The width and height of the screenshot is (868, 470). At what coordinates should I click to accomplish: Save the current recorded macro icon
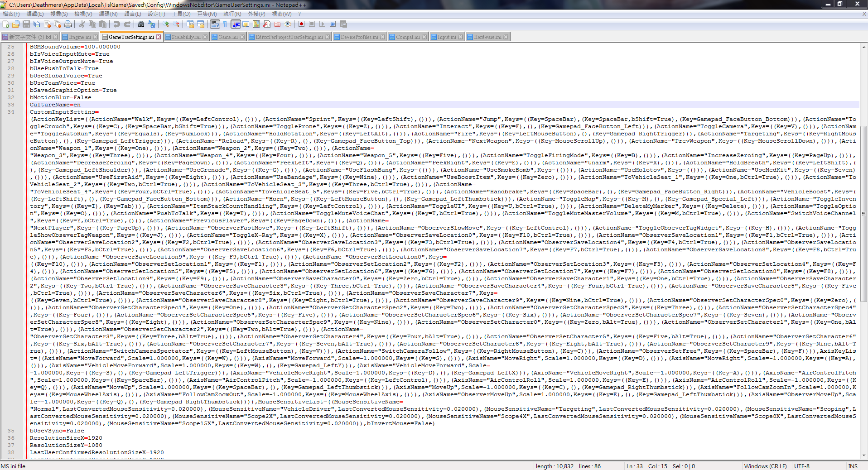pos(343,24)
